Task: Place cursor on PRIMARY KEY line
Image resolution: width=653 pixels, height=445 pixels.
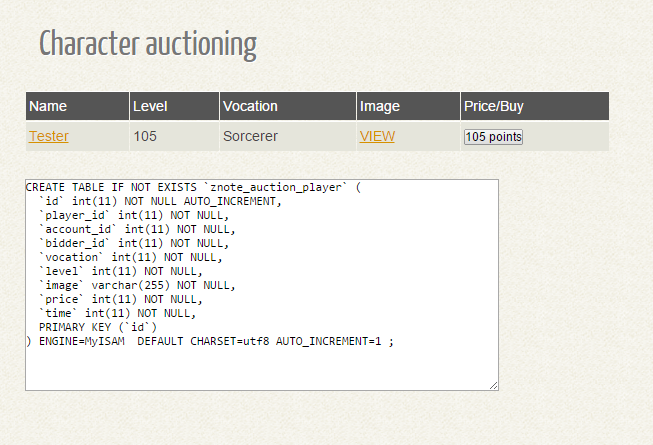Action: pos(98,327)
